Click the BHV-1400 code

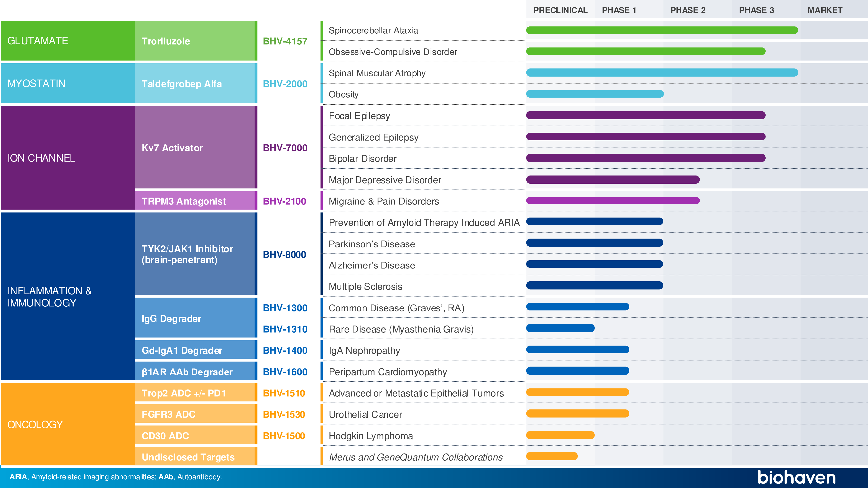coord(285,350)
